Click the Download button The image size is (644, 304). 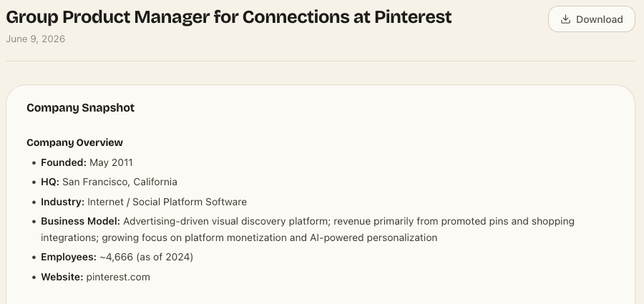[x=592, y=19]
